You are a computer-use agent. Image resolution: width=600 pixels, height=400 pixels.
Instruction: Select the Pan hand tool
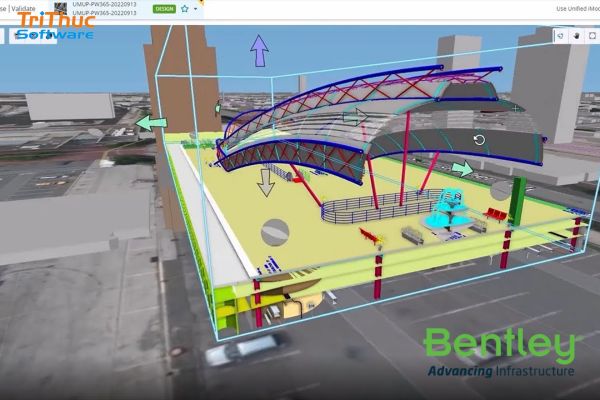click(x=577, y=36)
